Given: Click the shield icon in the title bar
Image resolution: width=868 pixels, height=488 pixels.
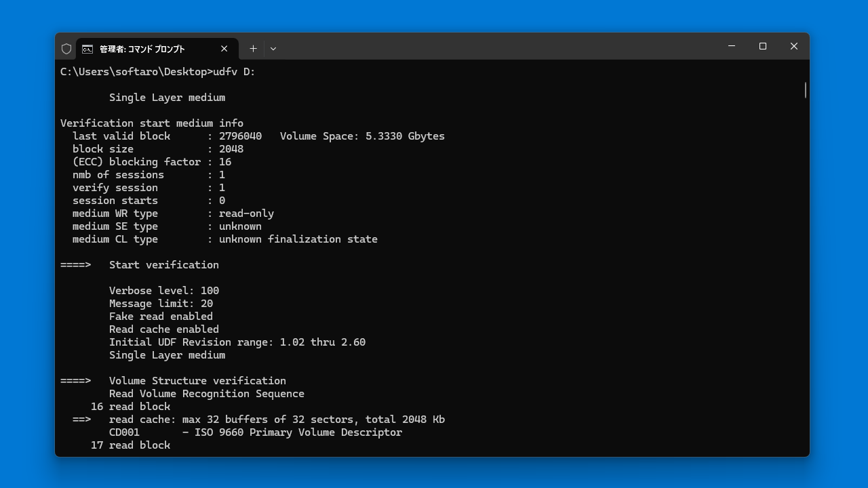Looking at the screenshot, I should 66,49.
